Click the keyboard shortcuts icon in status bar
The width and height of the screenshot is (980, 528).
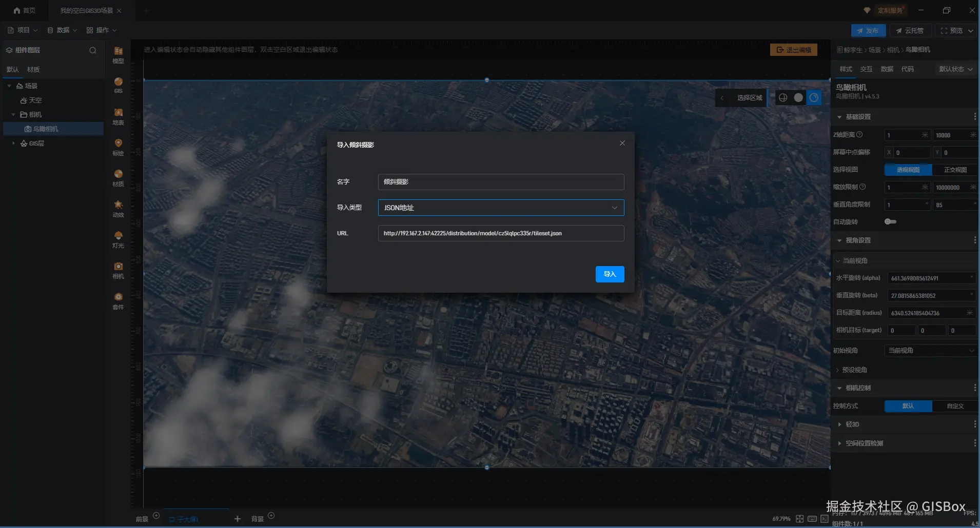812,519
